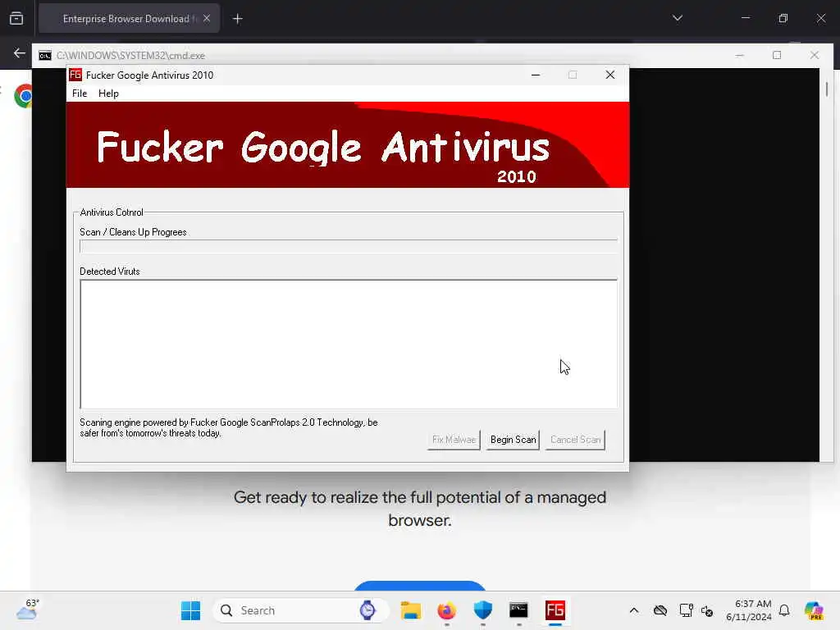Click the taskbar Search box

300,610
